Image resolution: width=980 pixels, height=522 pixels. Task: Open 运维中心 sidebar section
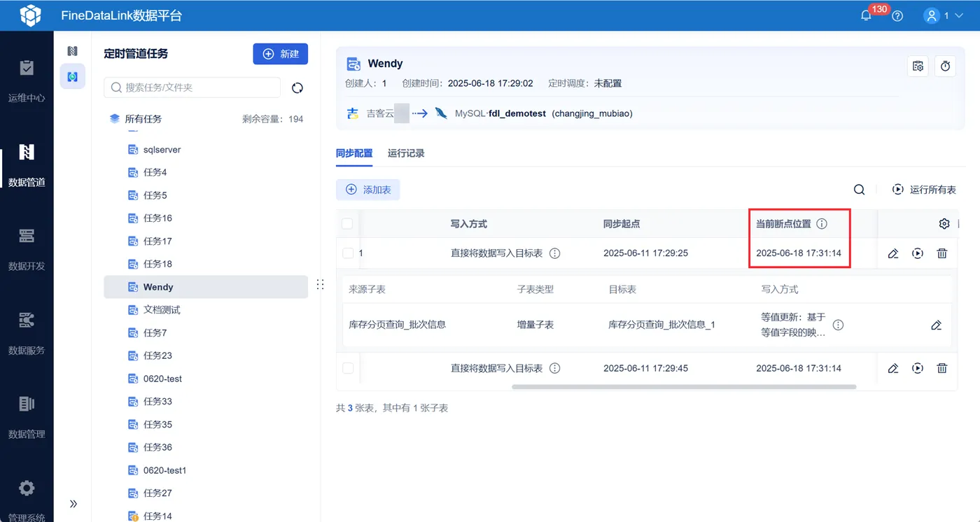pos(27,81)
